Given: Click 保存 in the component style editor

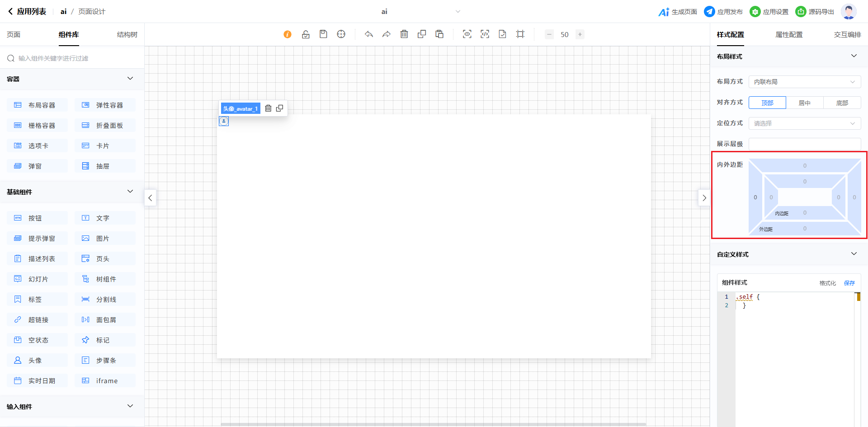Looking at the screenshot, I should 849,283.
